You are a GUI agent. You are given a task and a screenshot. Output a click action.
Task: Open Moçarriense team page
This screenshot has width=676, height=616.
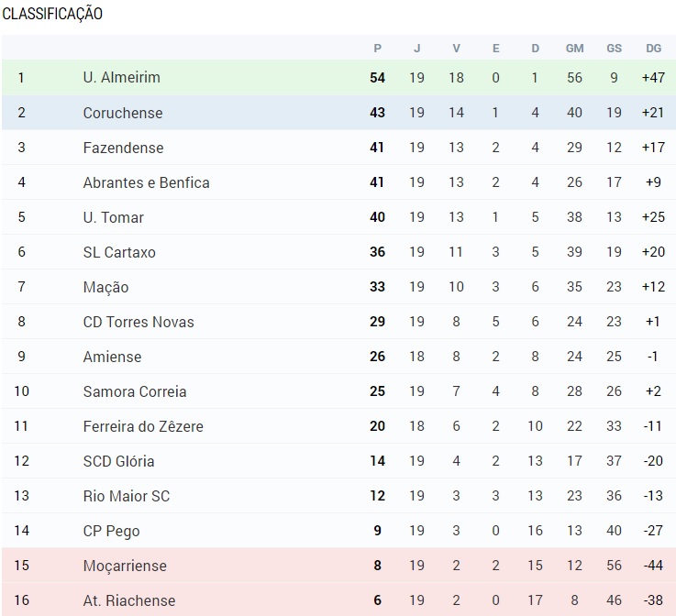coord(125,566)
